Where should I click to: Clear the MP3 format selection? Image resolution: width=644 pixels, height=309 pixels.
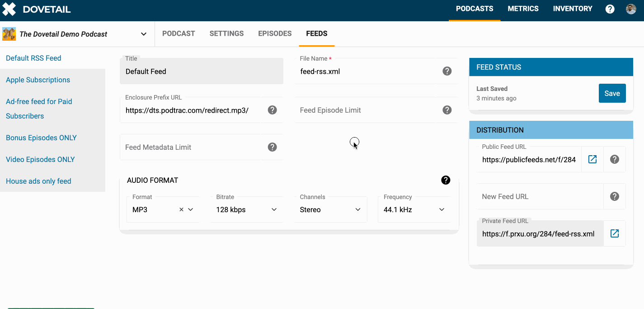click(x=181, y=209)
